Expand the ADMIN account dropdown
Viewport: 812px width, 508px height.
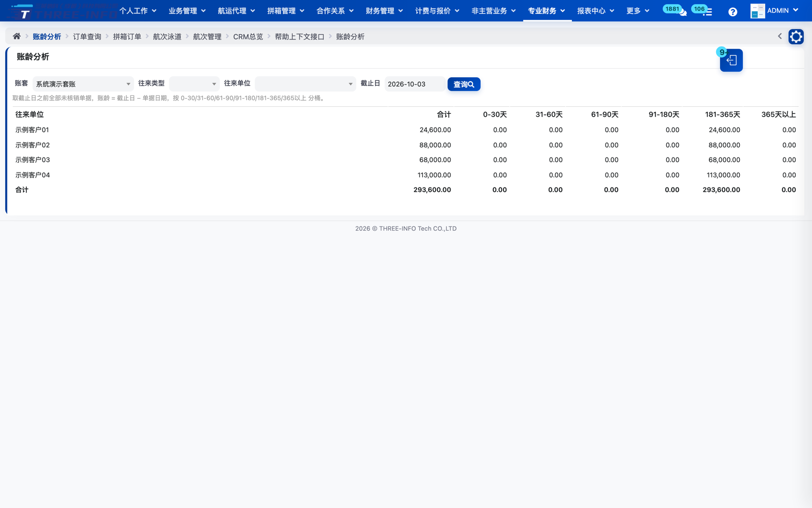pos(782,11)
